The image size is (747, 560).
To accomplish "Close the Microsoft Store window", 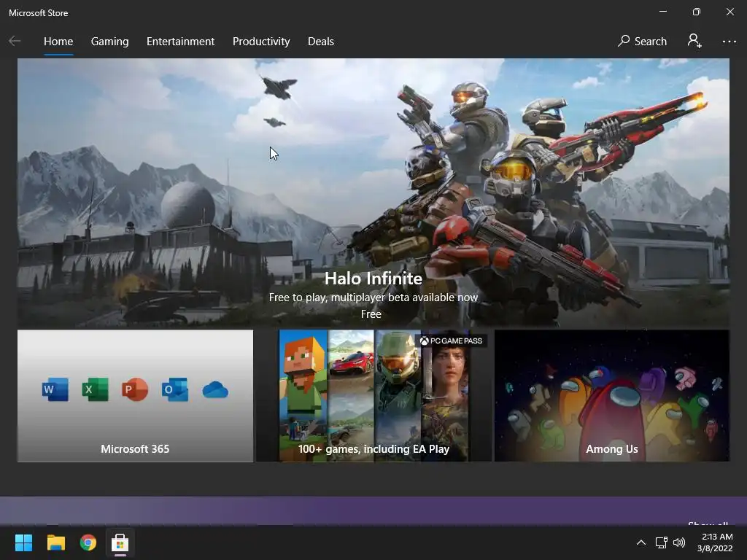I will [x=729, y=12].
